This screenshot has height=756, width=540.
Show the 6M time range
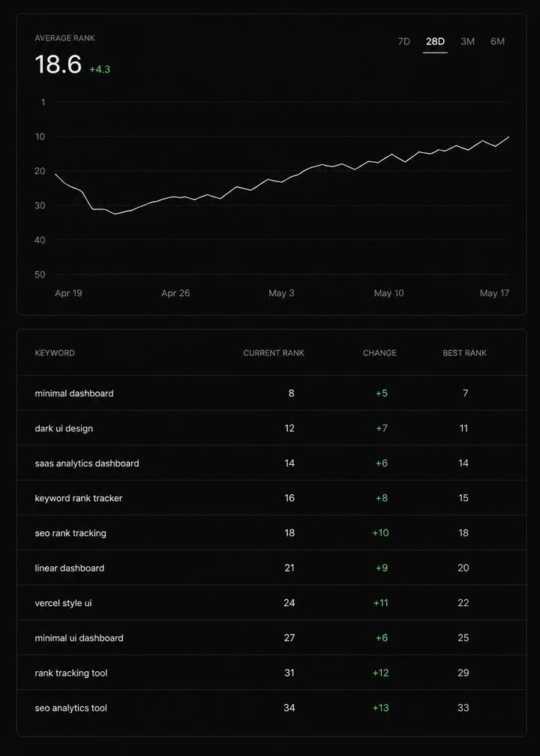point(497,41)
